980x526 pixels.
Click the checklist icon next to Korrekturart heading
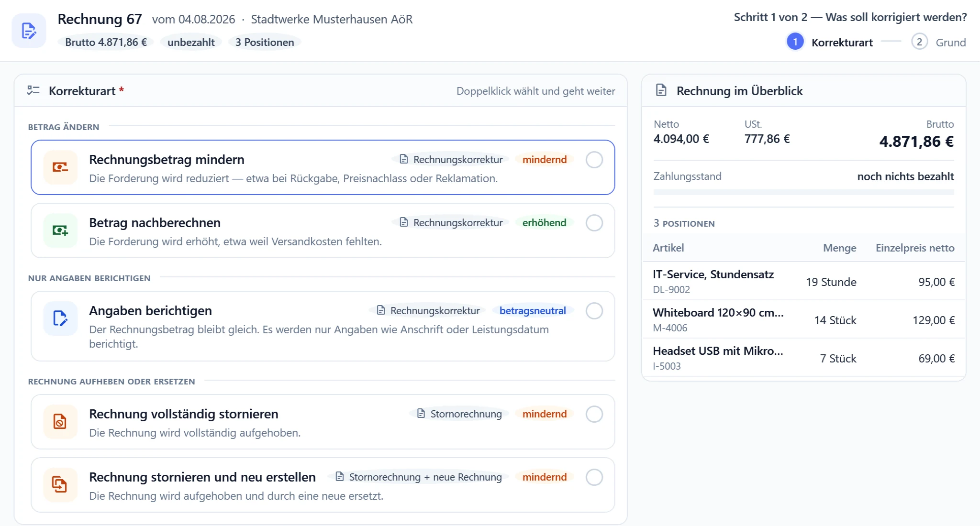coord(33,90)
